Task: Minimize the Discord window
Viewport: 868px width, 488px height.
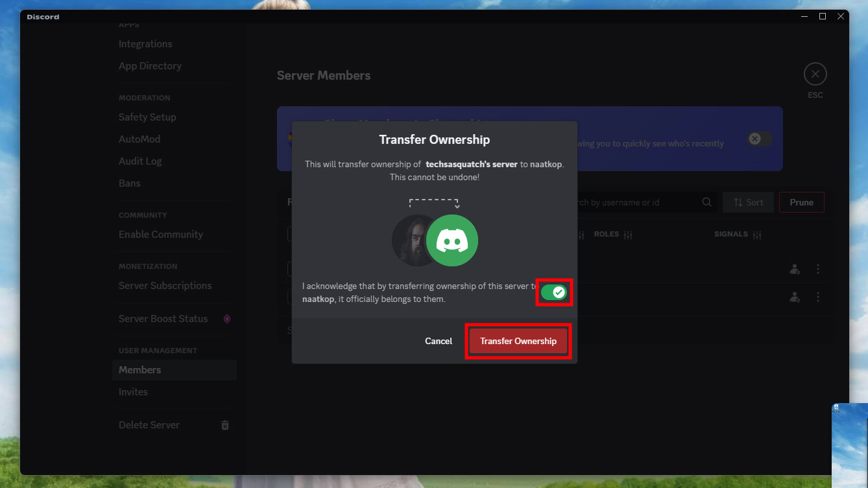Action: [804, 17]
